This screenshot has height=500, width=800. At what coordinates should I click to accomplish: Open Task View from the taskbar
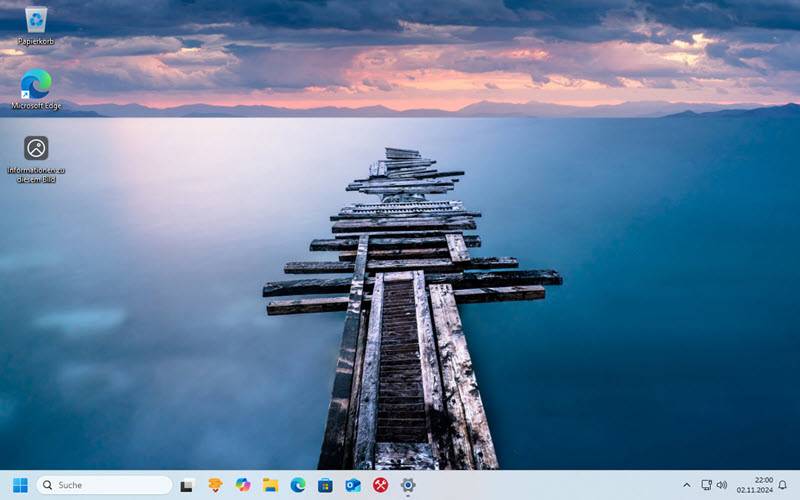point(187,485)
